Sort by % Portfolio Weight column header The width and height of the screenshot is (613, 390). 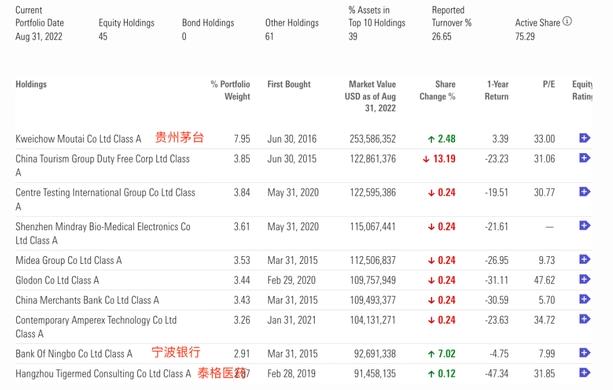230,90
